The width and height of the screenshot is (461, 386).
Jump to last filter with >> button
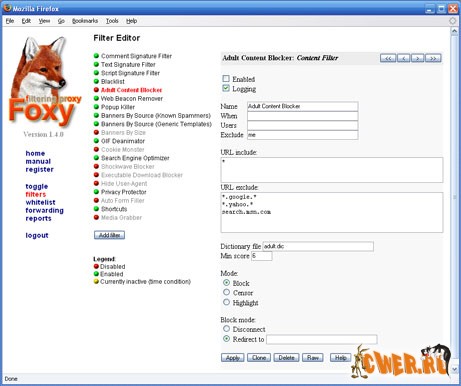pos(433,58)
